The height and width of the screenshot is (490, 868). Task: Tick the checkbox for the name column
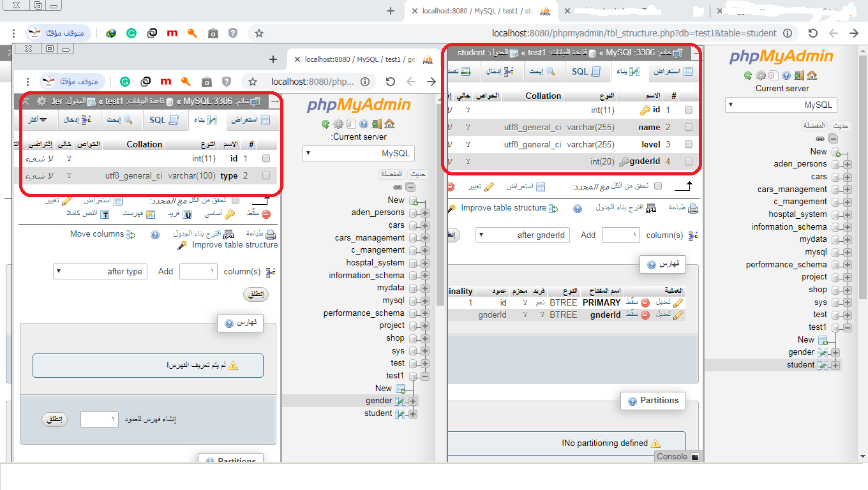click(688, 128)
